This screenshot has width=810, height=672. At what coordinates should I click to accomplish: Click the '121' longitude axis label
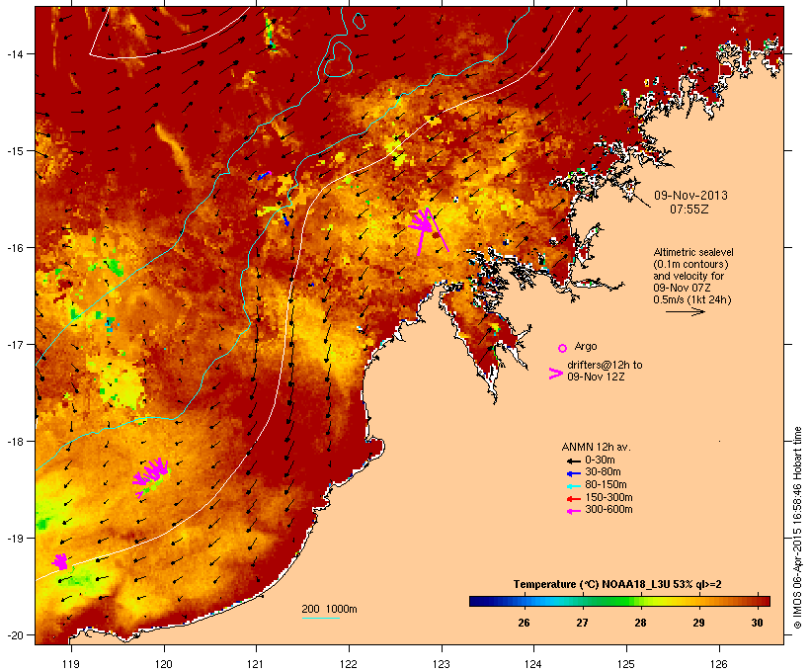(256, 664)
